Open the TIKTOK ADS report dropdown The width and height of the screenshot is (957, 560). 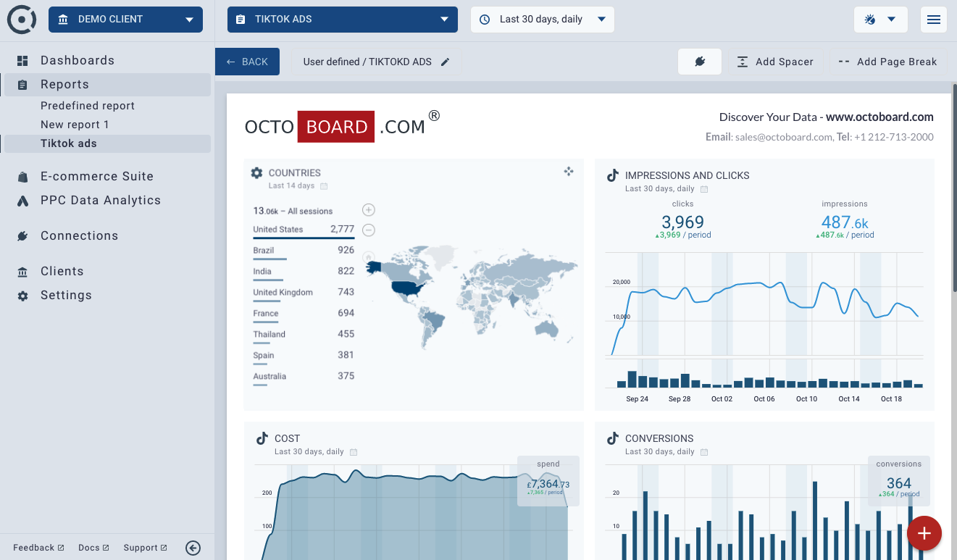343,20
